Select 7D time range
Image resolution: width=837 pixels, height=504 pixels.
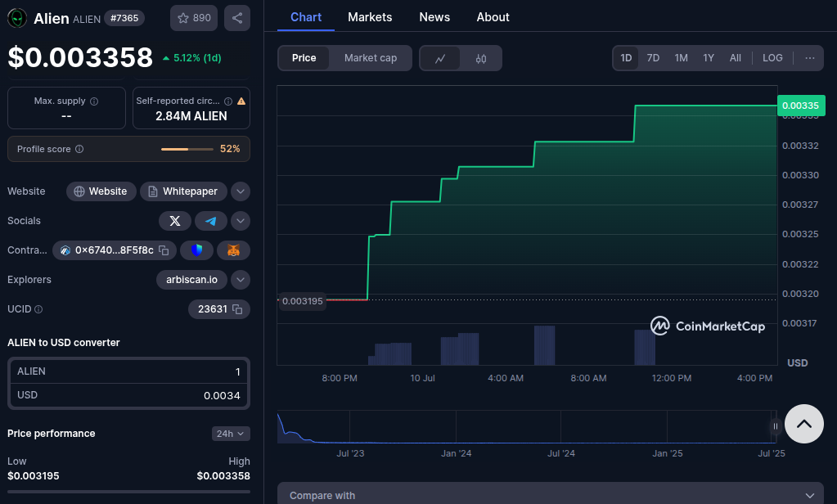[653, 58]
